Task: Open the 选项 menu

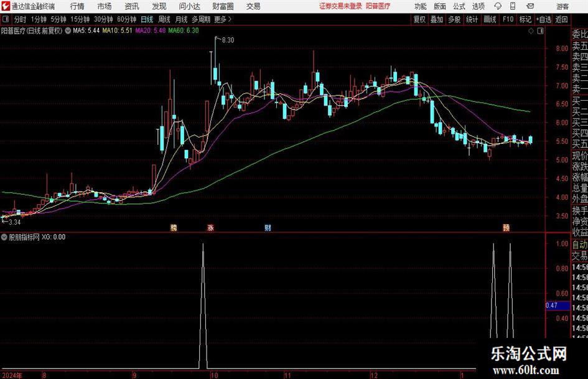Action: (478, 6)
